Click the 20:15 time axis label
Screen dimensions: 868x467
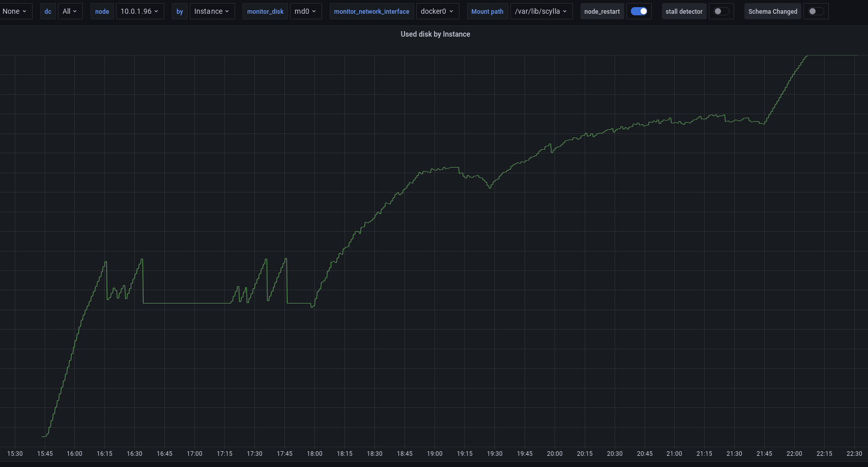click(585, 454)
